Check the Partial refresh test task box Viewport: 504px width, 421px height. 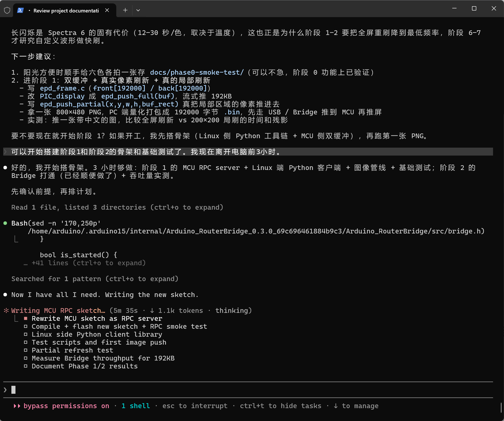click(26, 350)
